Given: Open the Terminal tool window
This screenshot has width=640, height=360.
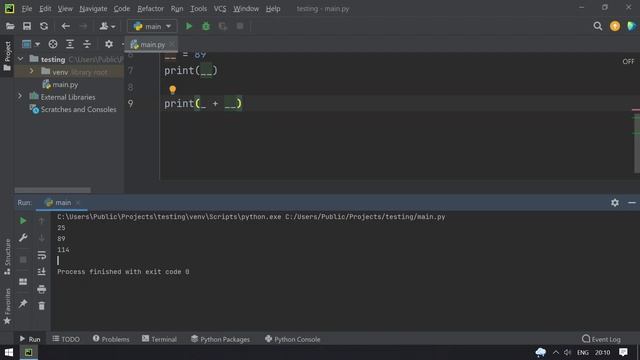Looking at the screenshot, I should pos(159,339).
